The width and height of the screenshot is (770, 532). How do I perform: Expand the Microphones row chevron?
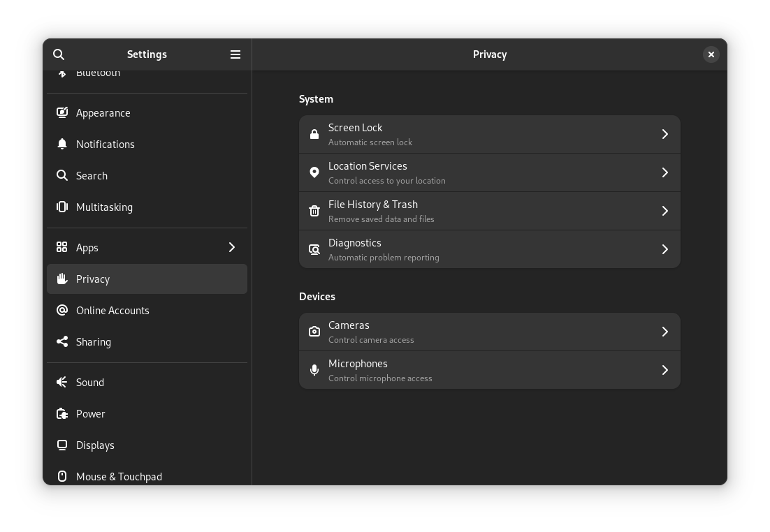[x=664, y=370]
